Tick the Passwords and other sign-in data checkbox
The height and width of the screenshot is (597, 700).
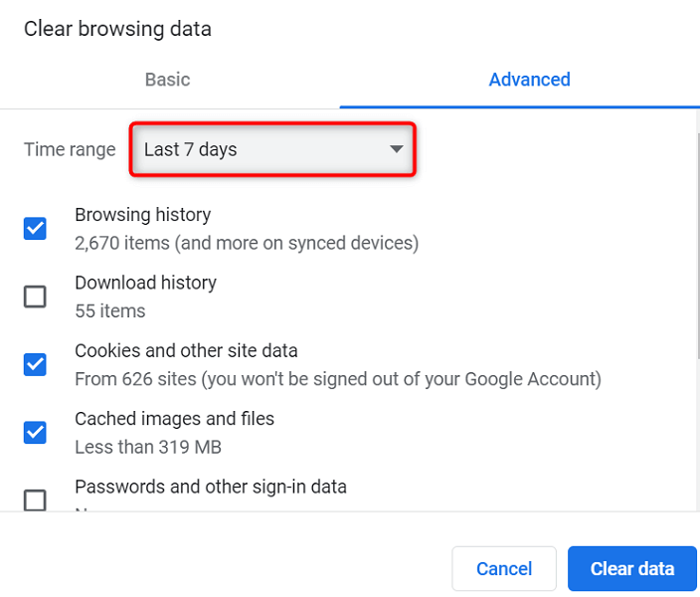[x=35, y=499]
